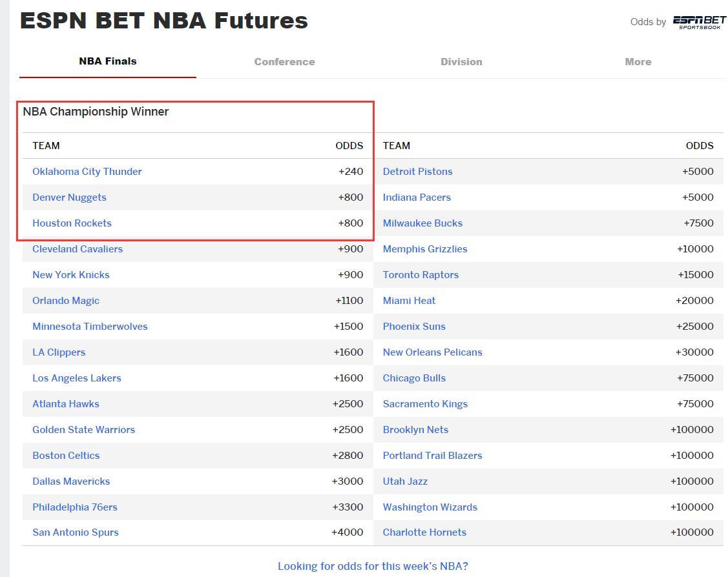The width and height of the screenshot is (728, 577).
Task: Open the Oklahoma City Thunder team link
Action: point(87,172)
